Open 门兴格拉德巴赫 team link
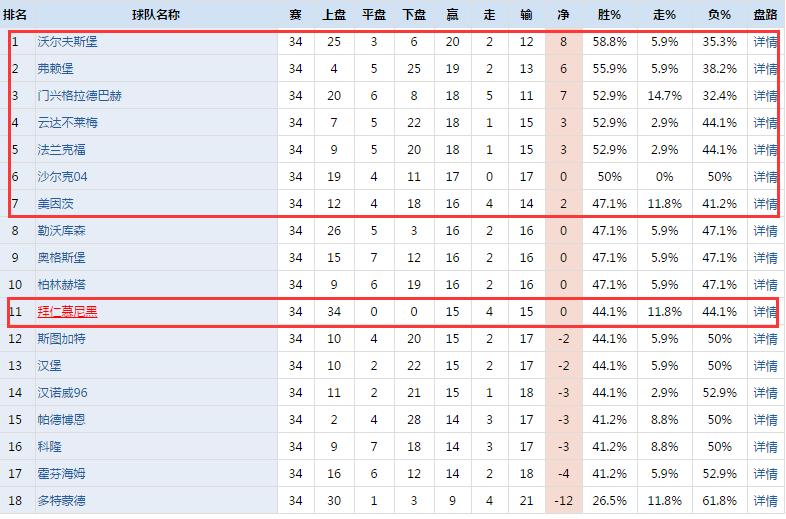Viewport: 786px width, 519px height. point(79,97)
